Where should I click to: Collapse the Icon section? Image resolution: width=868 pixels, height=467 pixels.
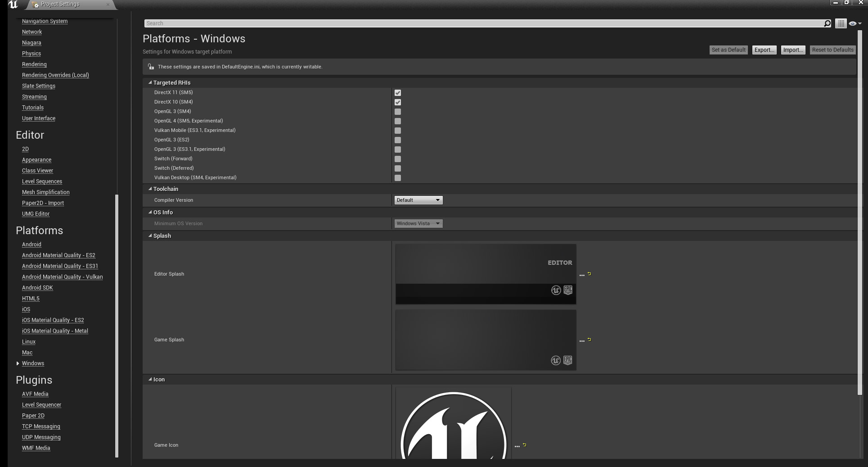coord(150,380)
